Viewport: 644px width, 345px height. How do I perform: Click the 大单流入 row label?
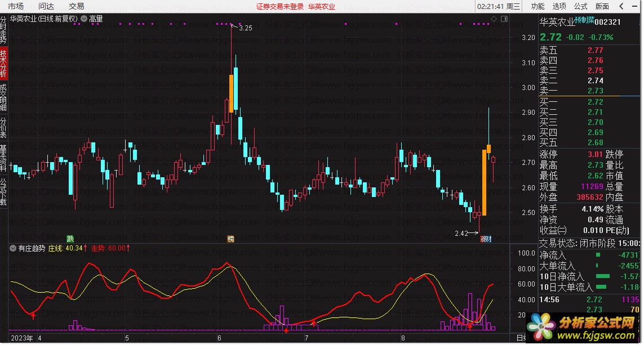pyautogui.click(x=557, y=266)
